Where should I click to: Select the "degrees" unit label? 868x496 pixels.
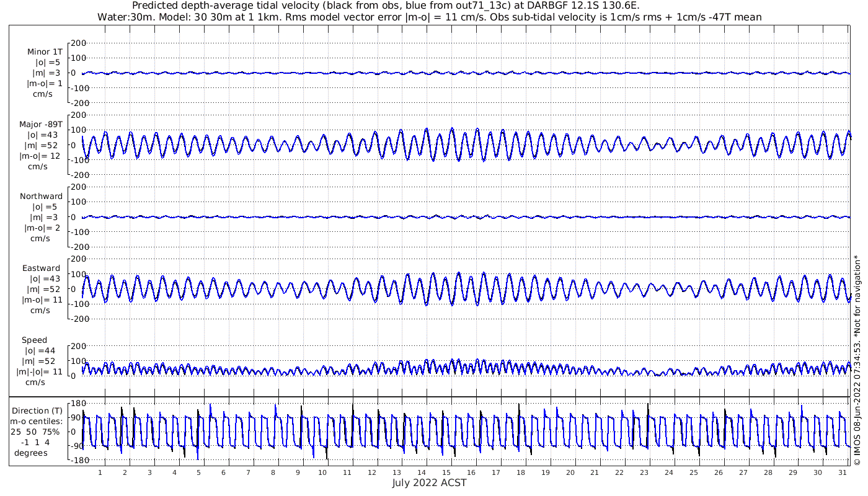point(31,453)
